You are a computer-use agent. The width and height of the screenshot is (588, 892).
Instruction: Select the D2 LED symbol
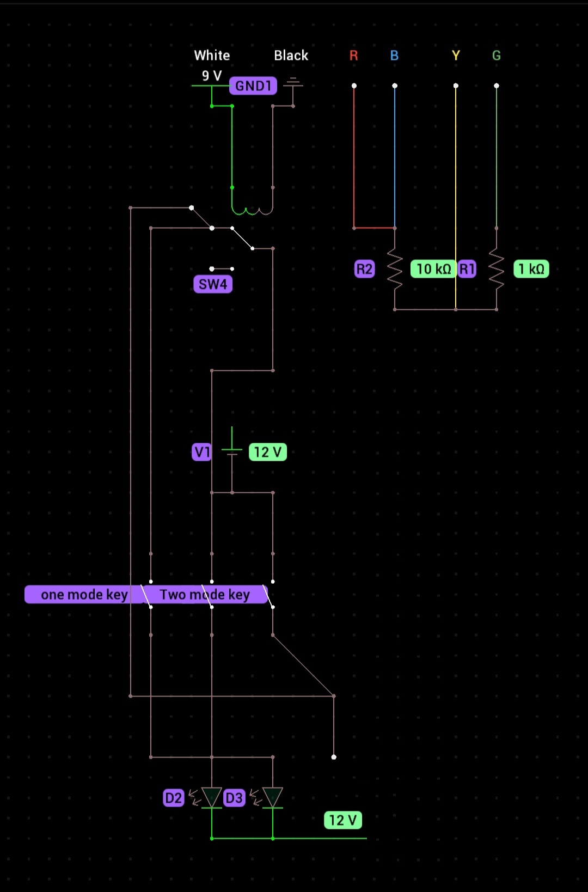coord(212,798)
